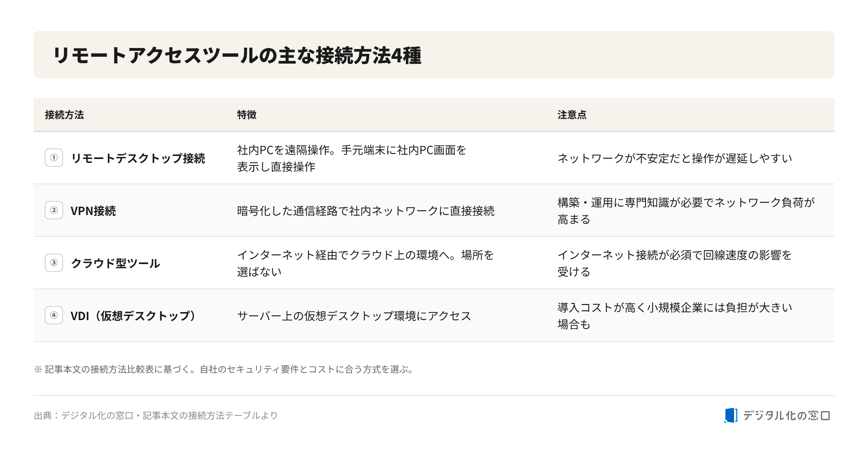The width and height of the screenshot is (868, 456).
Task: Click the 出典 source line text
Action: [156, 415]
